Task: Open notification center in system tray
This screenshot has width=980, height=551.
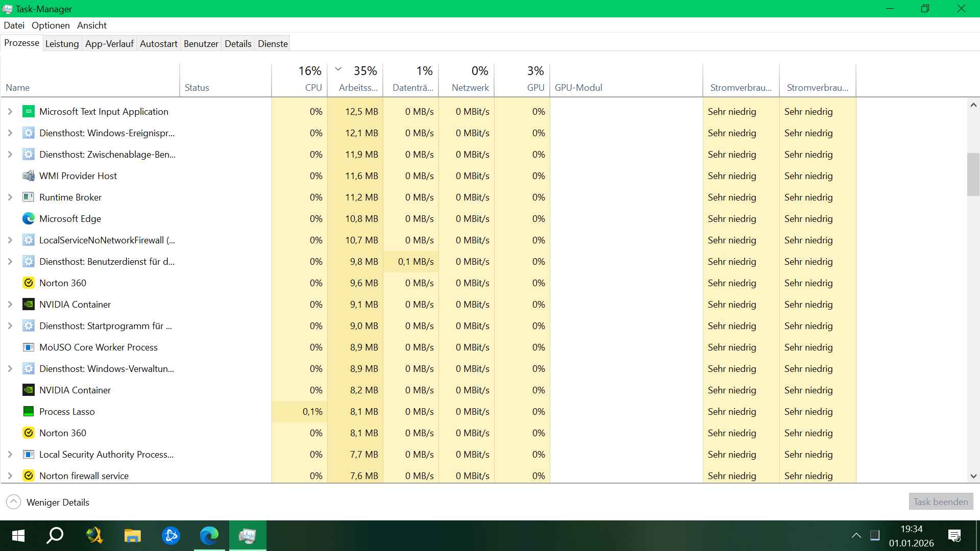Action: click(954, 536)
